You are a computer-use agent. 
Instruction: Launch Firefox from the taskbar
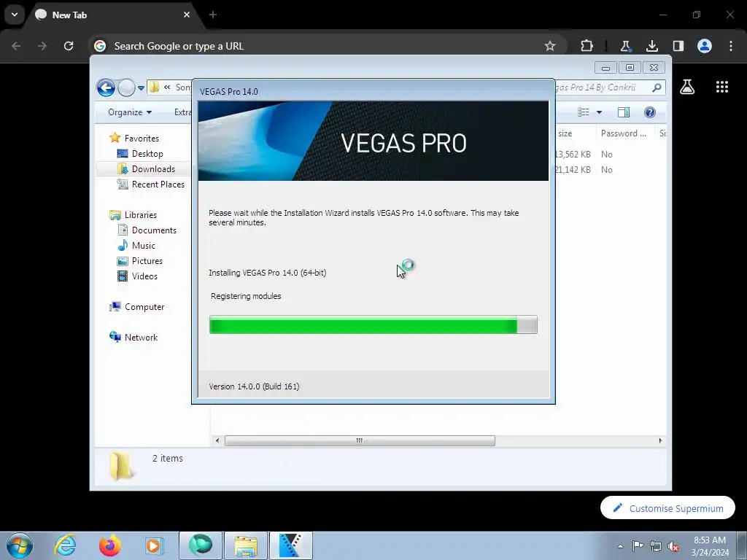coord(109,545)
